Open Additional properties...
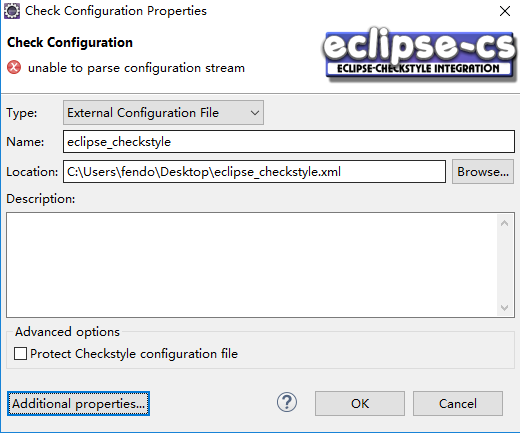 (78, 404)
